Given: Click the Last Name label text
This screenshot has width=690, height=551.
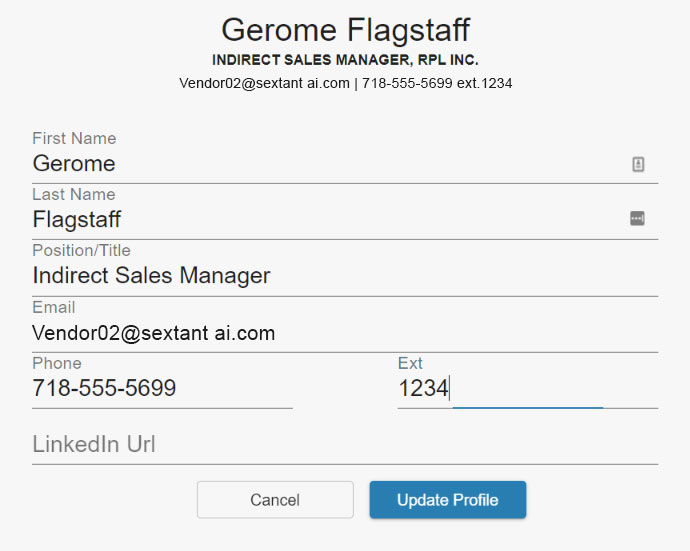Looking at the screenshot, I should point(73,194).
